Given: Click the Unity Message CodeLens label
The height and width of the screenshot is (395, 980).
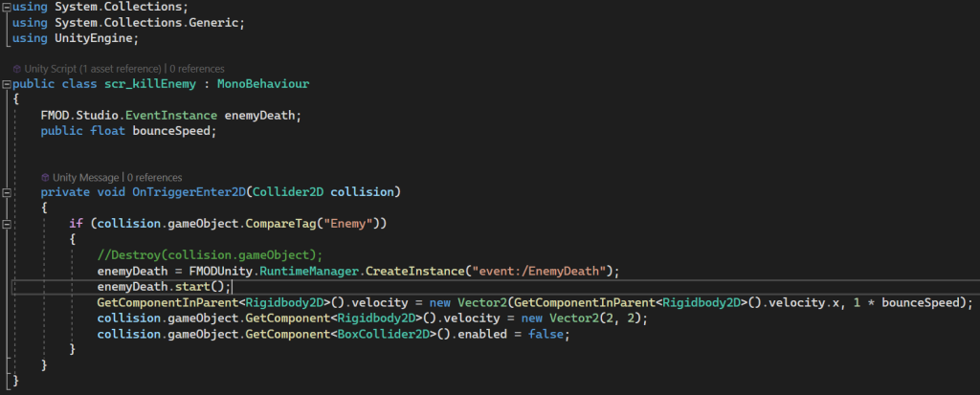Looking at the screenshot, I should pos(86,177).
